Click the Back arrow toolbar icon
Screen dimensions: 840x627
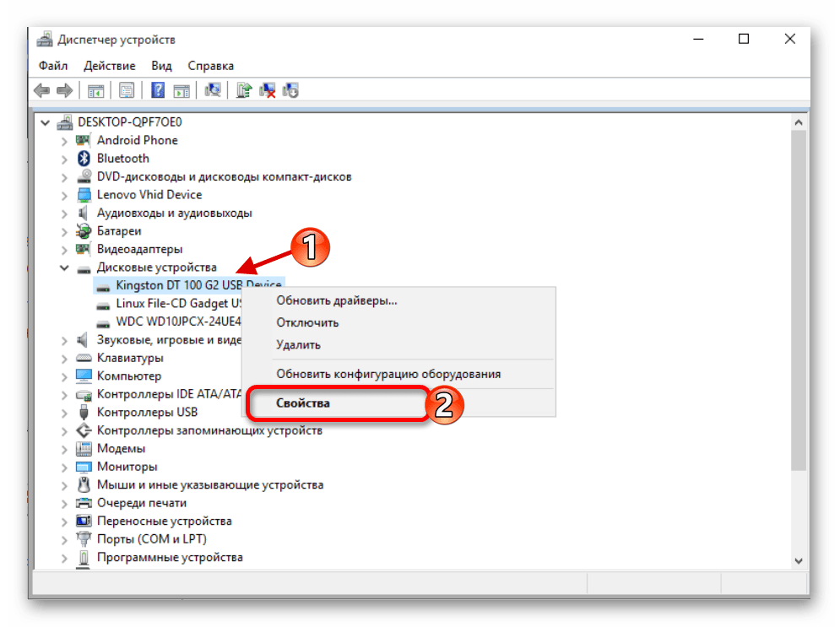click(x=41, y=90)
